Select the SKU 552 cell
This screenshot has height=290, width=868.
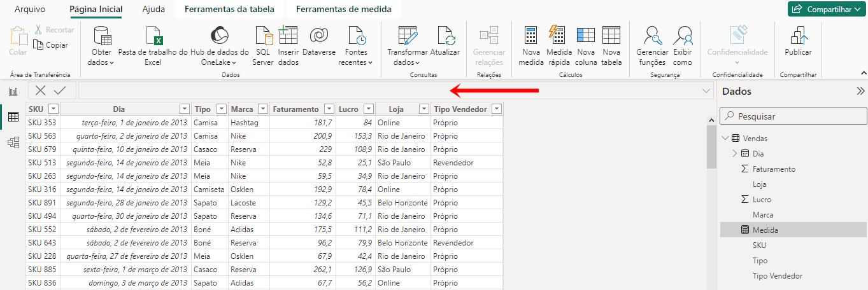click(x=43, y=230)
